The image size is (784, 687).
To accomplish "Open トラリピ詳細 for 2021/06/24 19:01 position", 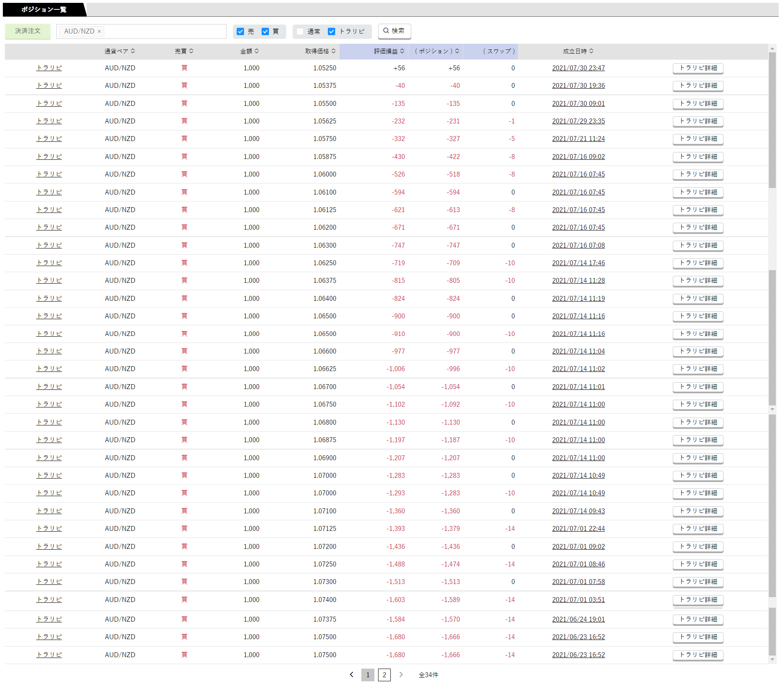I will click(x=698, y=620).
